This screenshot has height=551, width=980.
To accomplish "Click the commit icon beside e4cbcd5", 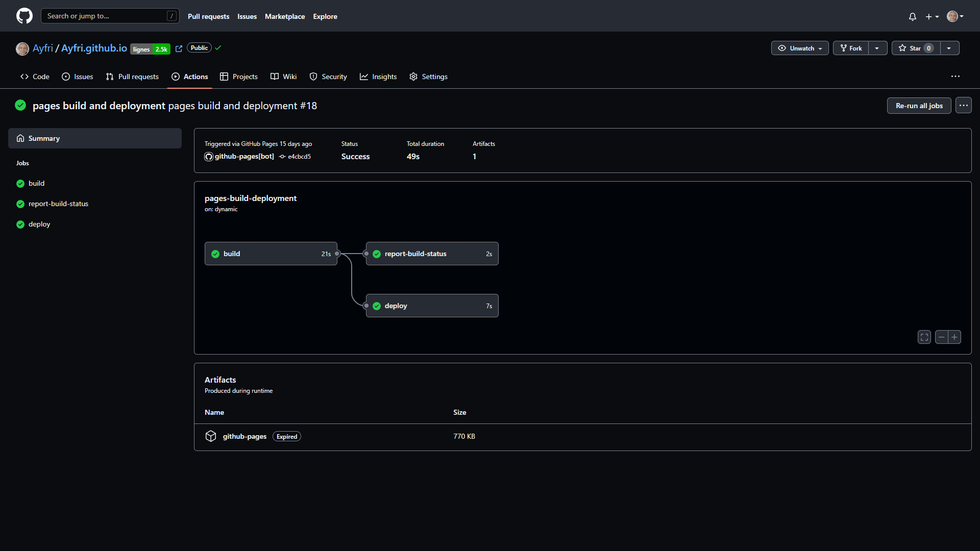I will point(282,157).
